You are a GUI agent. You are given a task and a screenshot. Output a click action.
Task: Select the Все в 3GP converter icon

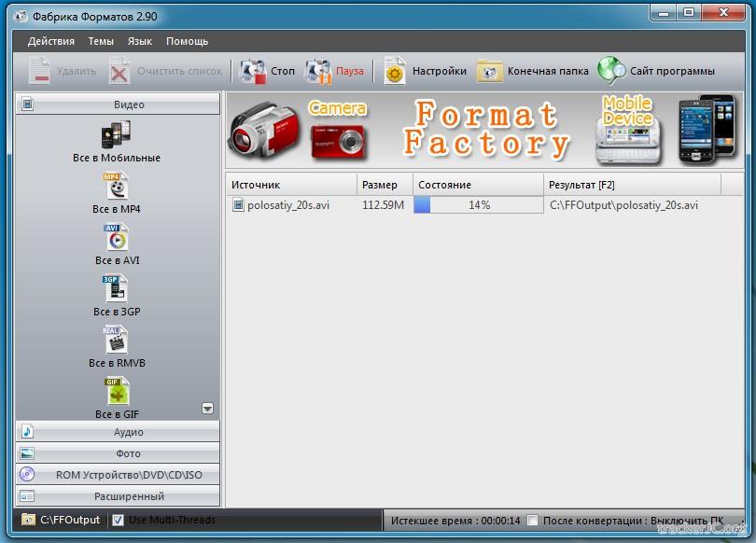point(116,289)
